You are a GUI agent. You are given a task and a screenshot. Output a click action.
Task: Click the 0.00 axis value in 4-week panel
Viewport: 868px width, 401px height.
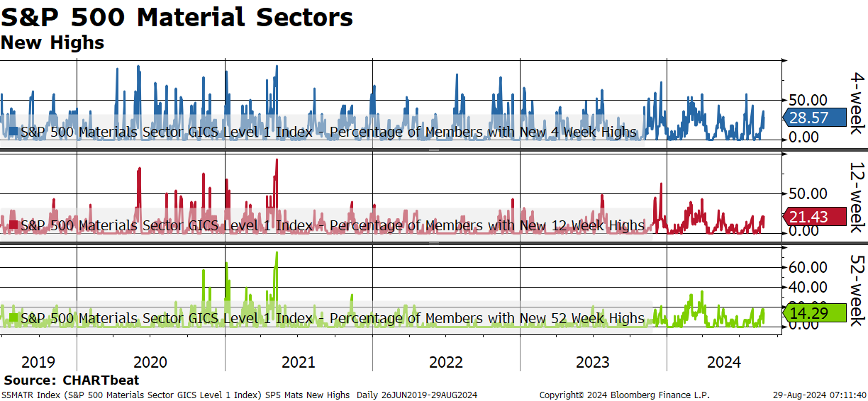(804, 137)
